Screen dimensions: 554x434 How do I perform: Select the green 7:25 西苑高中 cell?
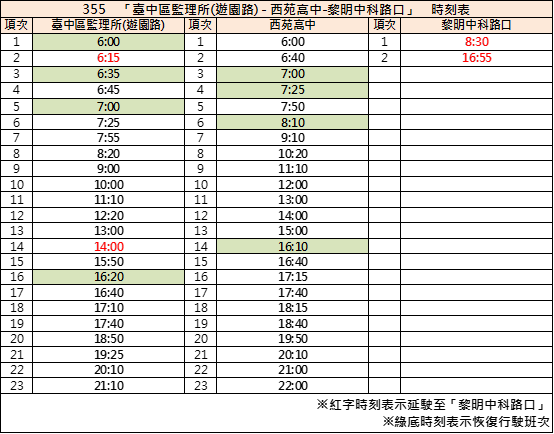[293, 90]
